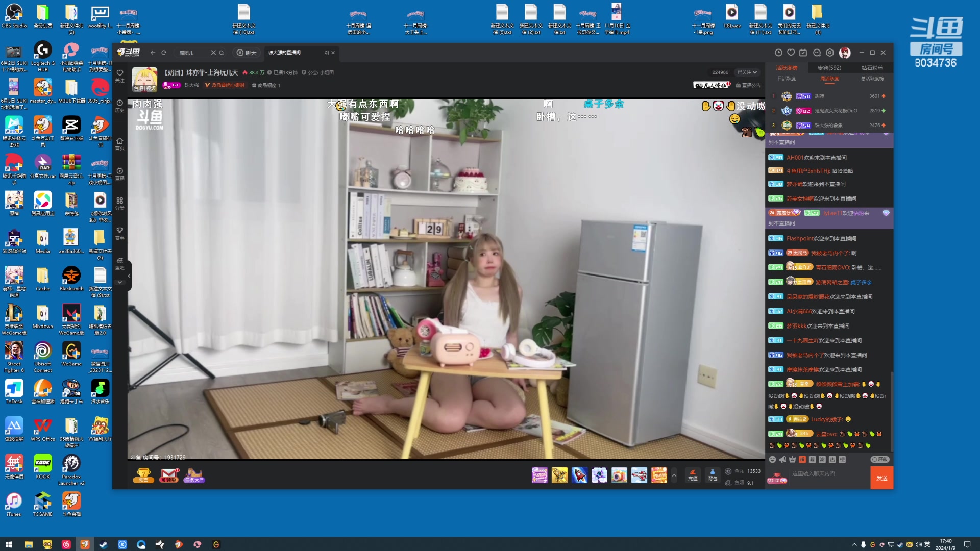Viewport: 980px width, 551px height.
Task: Toggle the 梗 chat filter
Action: pos(842,460)
